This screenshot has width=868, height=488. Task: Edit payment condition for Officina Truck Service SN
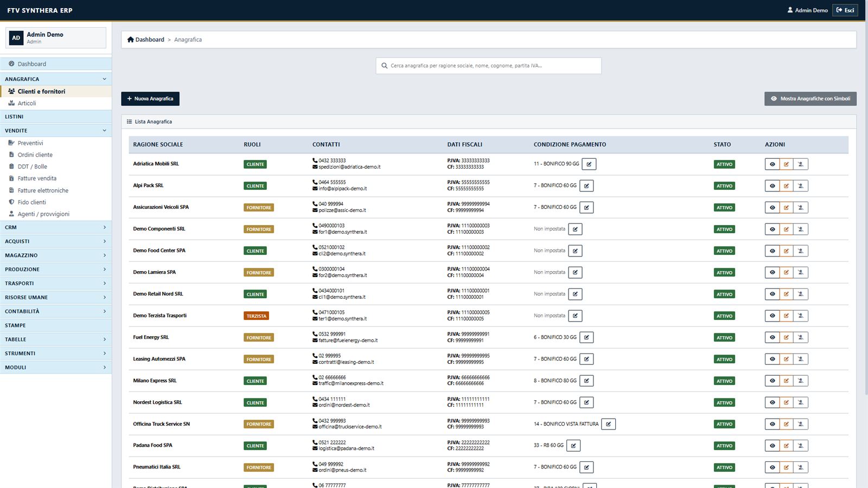pos(609,424)
